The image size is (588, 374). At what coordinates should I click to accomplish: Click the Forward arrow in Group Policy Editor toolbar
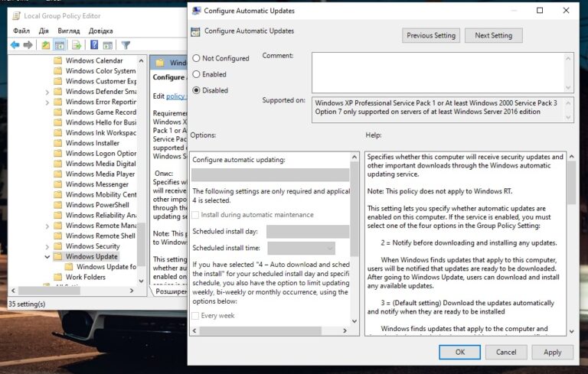coord(28,45)
